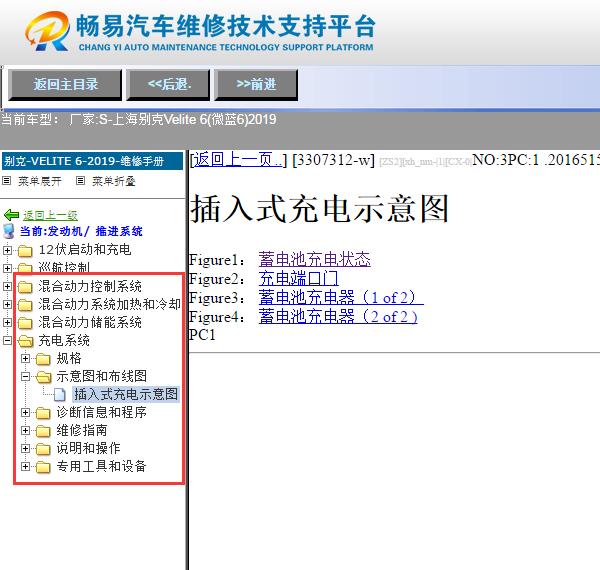Image resolution: width=600 pixels, height=570 pixels.
Task: Open Figure1 蓄电池充电状态 link
Action: click(x=315, y=259)
